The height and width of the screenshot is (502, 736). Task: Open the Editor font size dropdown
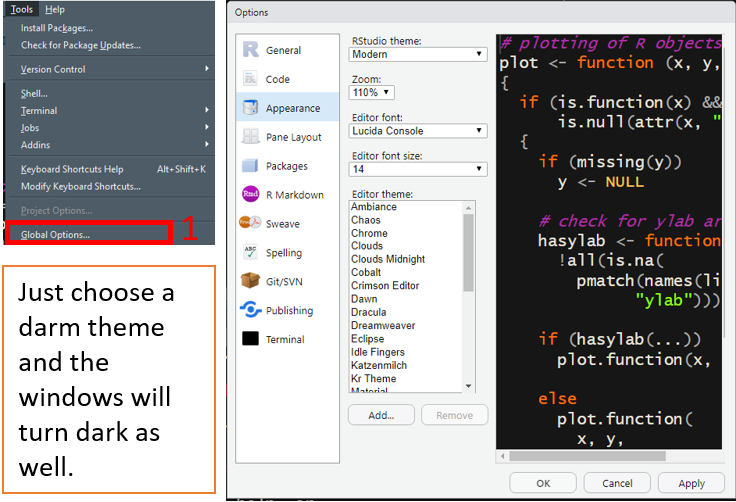click(x=418, y=170)
